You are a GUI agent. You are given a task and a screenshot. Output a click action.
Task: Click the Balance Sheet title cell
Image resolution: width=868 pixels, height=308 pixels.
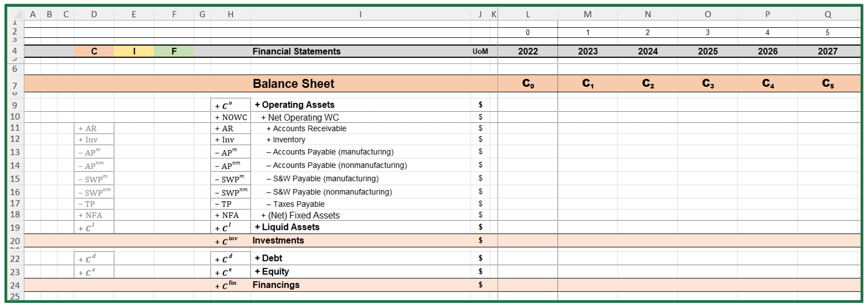click(x=293, y=84)
